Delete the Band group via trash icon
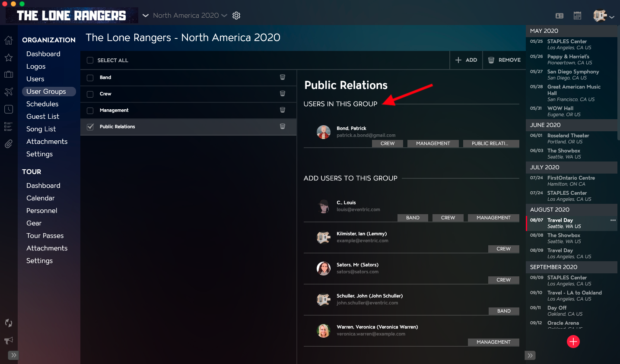Viewport: 620px width, 364px height. point(283,77)
